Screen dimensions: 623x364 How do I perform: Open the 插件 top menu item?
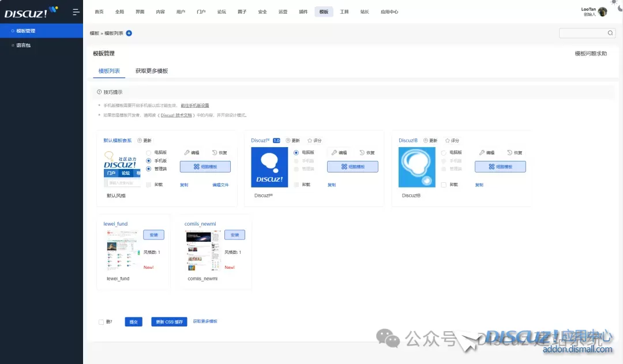303,12
